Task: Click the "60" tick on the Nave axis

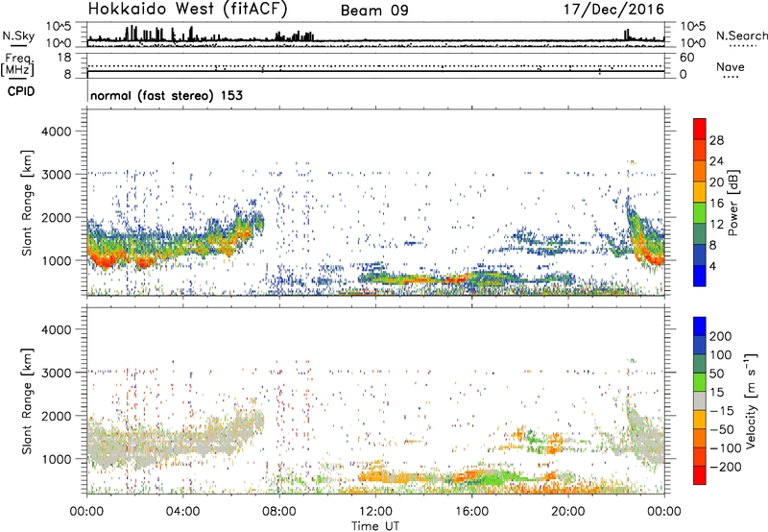Action: 686,58
